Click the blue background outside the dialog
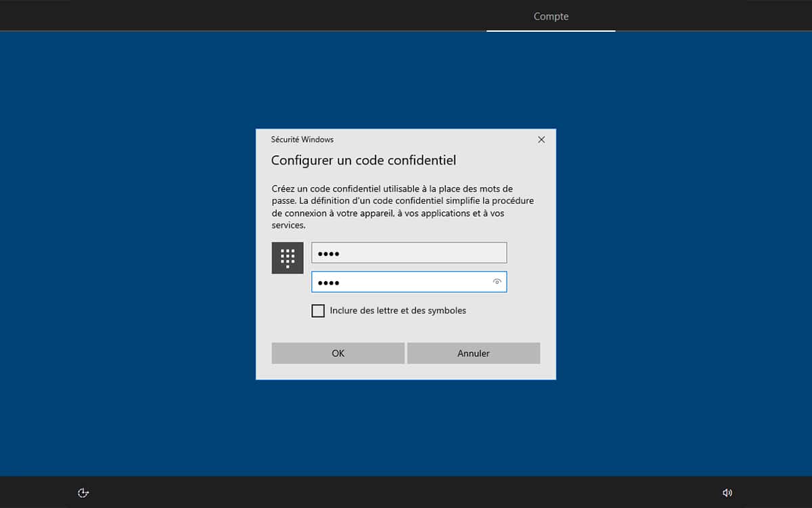The height and width of the screenshot is (508, 812). click(x=129, y=257)
